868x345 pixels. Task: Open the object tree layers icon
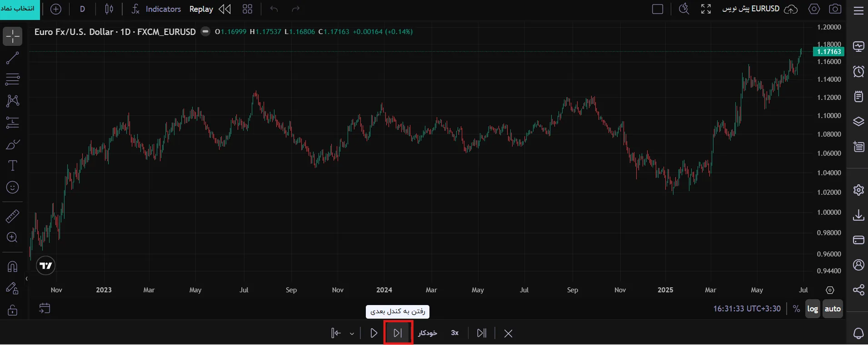pyautogui.click(x=858, y=122)
